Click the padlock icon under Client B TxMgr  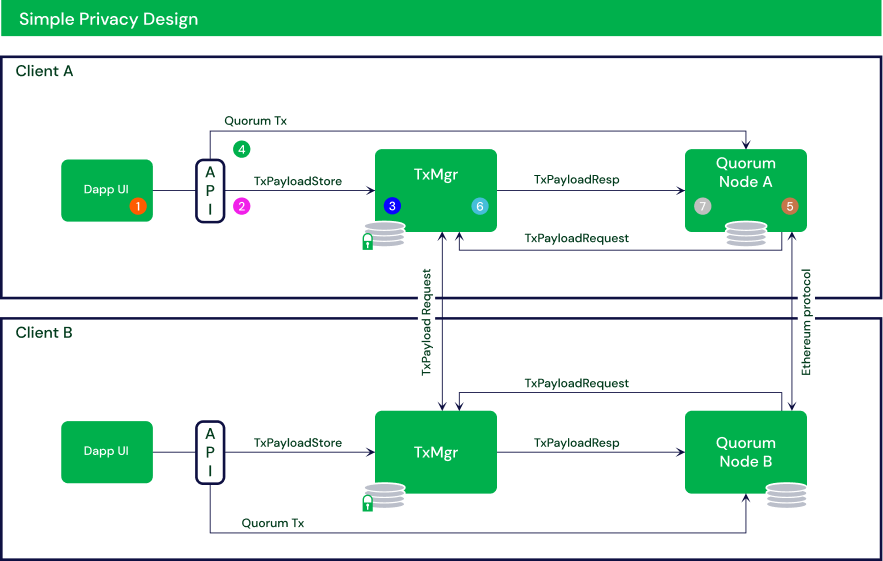point(367,502)
